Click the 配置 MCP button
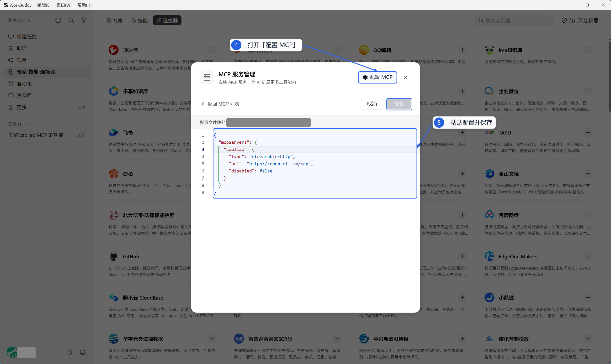 tap(377, 77)
